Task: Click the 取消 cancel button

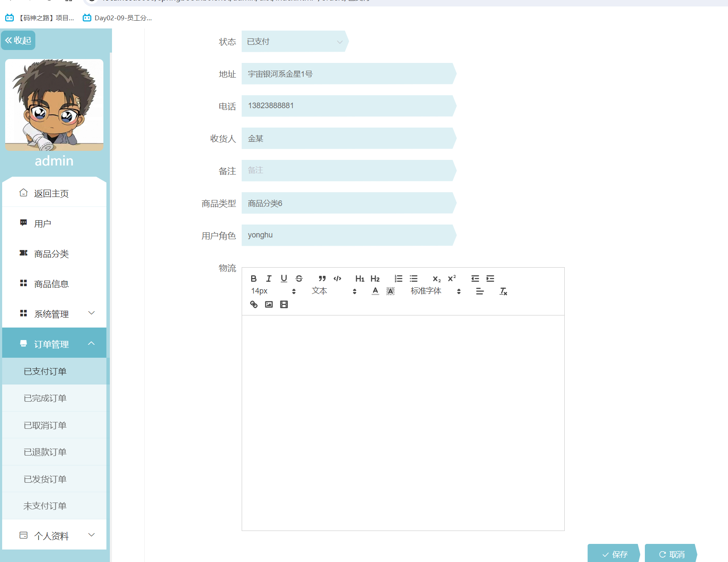Action: (x=671, y=553)
